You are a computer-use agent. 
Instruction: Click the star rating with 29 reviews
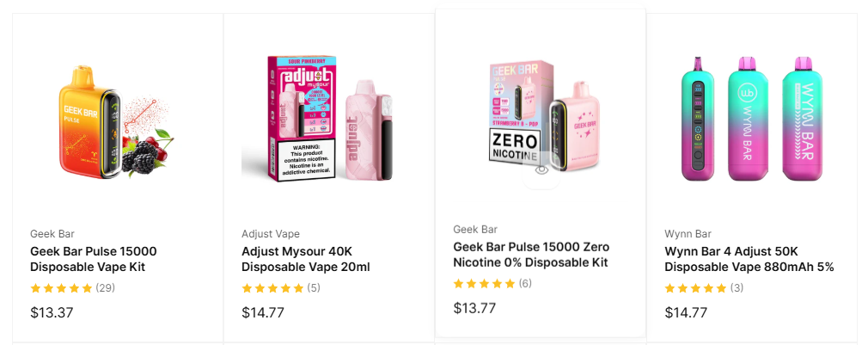61,288
